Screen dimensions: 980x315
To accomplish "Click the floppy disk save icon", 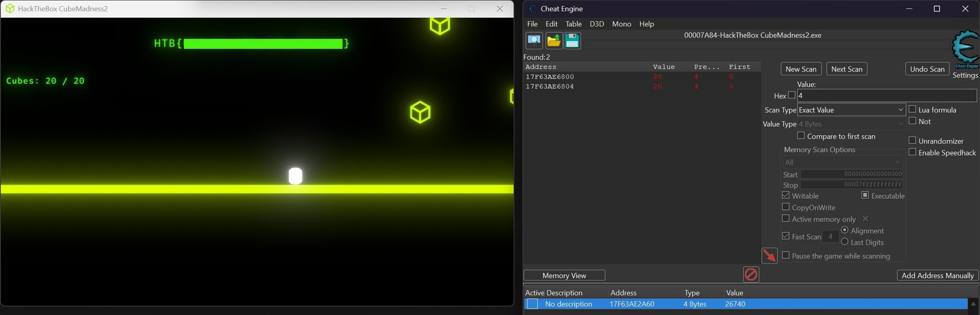I will [x=572, y=40].
